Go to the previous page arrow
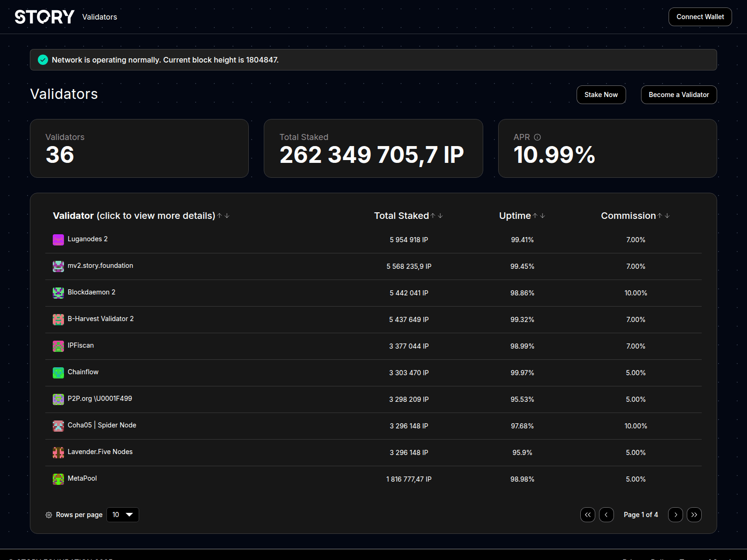The height and width of the screenshot is (560, 747). (x=606, y=515)
